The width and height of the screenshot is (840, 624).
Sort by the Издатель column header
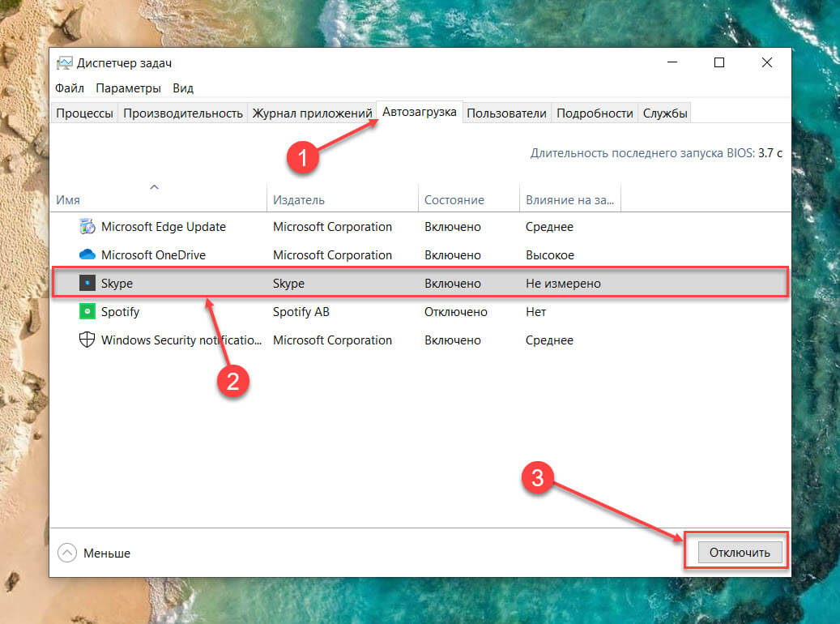point(298,200)
